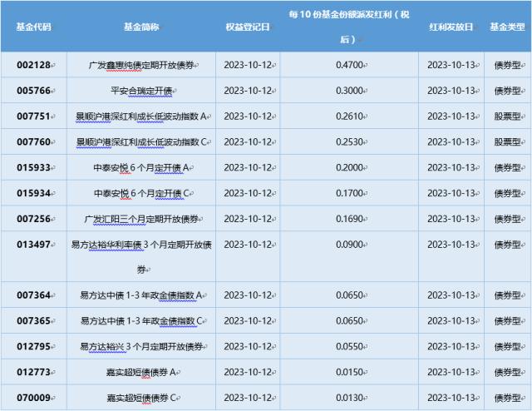Click fund type 股票型 in 007760 row
Screen dimensions: 532x411
pyautogui.click(x=507, y=141)
